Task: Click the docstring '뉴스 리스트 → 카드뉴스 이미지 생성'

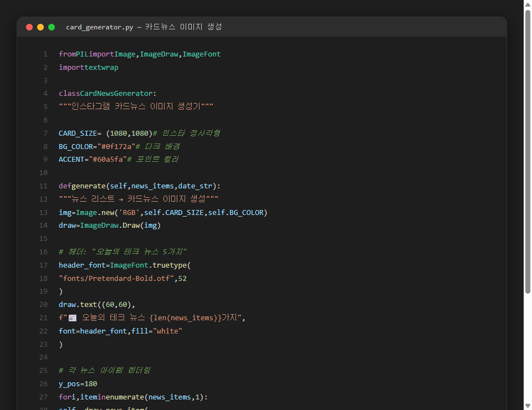Action: (139, 199)
